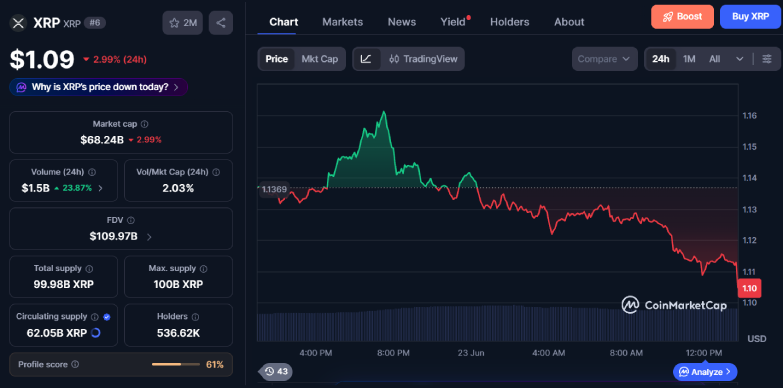Viewport: 783px width, 388px height.
Task: Click the AI icon beside price question
Action: click(21, 87)
